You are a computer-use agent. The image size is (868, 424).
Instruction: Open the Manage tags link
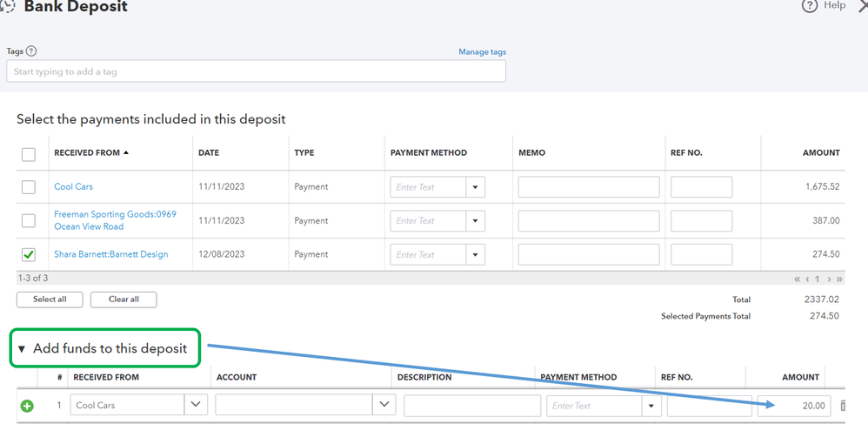point(482,51)
